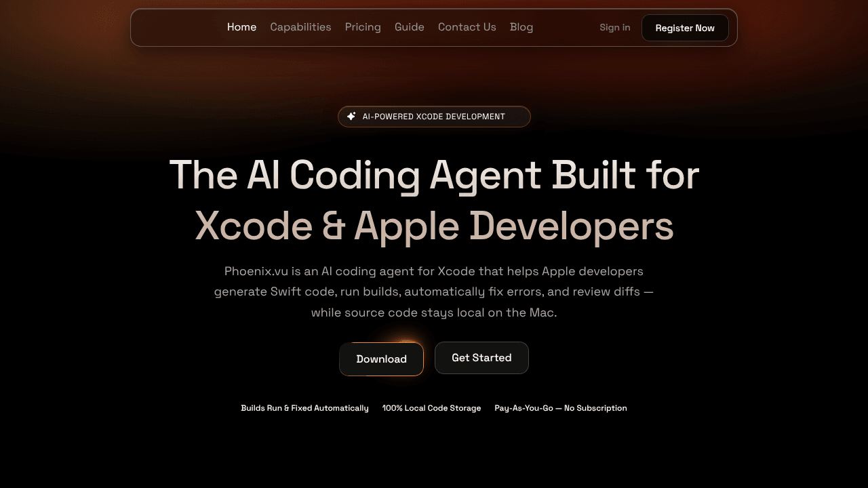
Task: Open the Pricing nav link
Action: pyautogui.click(x=363, y=27)
